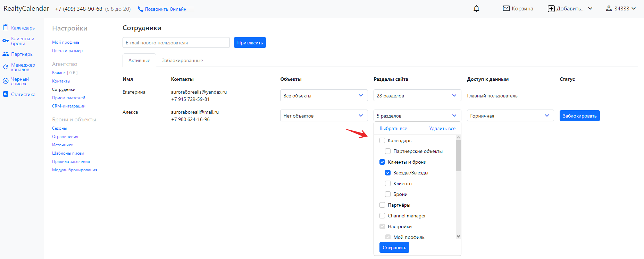Click the Статистика chart icon
The image size is (644, 259).
tap(6, 94)
